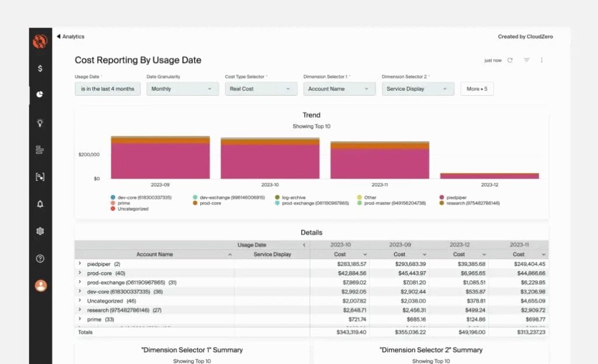Click the 2023-09 bar in the chart

click(x=160, y=160)
